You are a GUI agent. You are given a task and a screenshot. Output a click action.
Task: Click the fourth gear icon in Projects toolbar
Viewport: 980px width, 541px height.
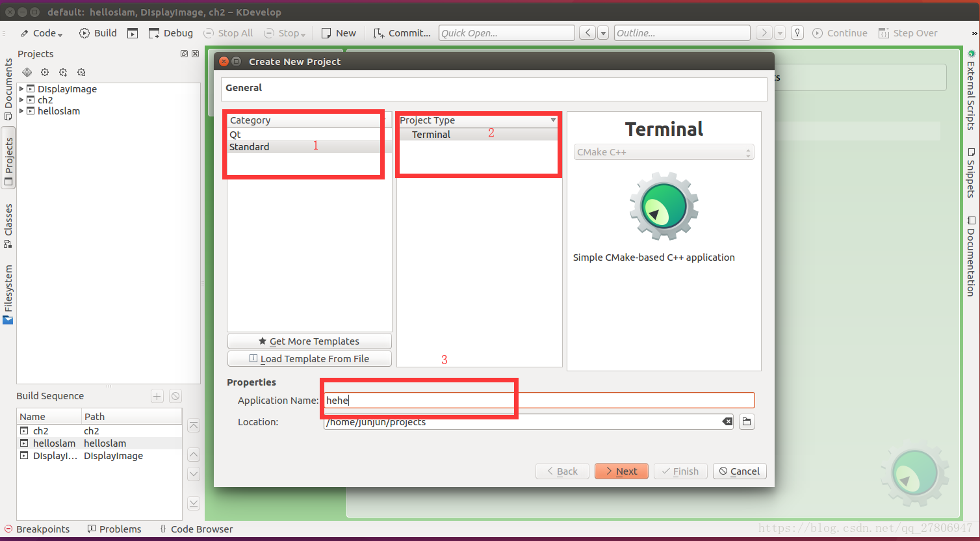point(81,72)
